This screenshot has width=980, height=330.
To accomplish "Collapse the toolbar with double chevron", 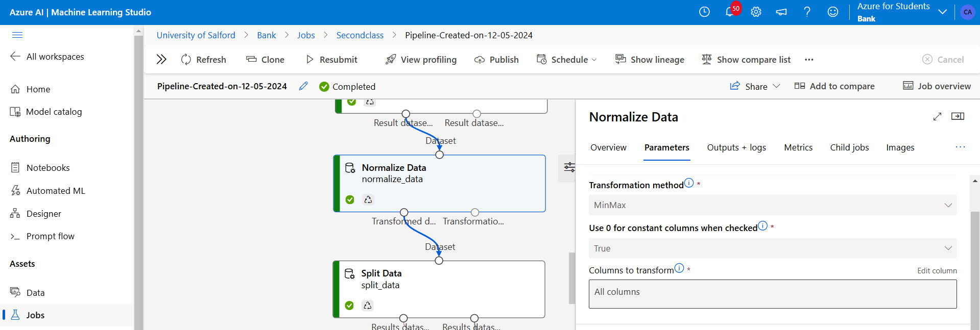I will [x=161, y=59].
